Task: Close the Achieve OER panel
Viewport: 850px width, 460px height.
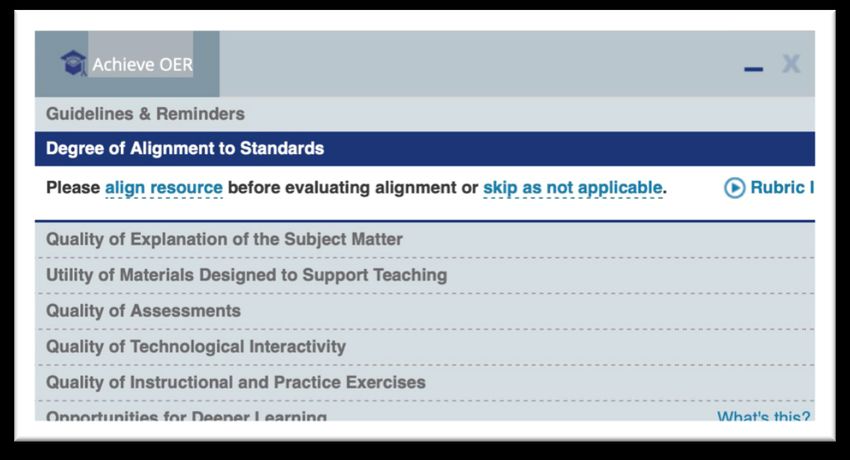Action: [x=791, y=64]
